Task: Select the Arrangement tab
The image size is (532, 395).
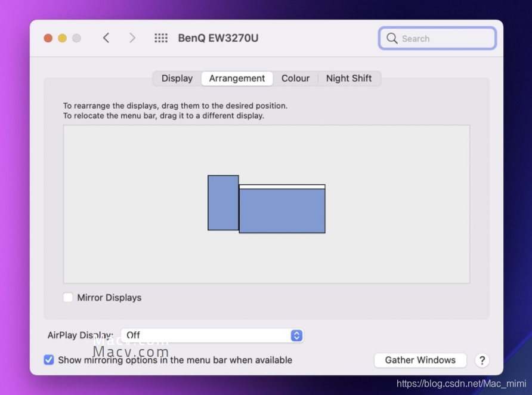Action: pos(237,78)
